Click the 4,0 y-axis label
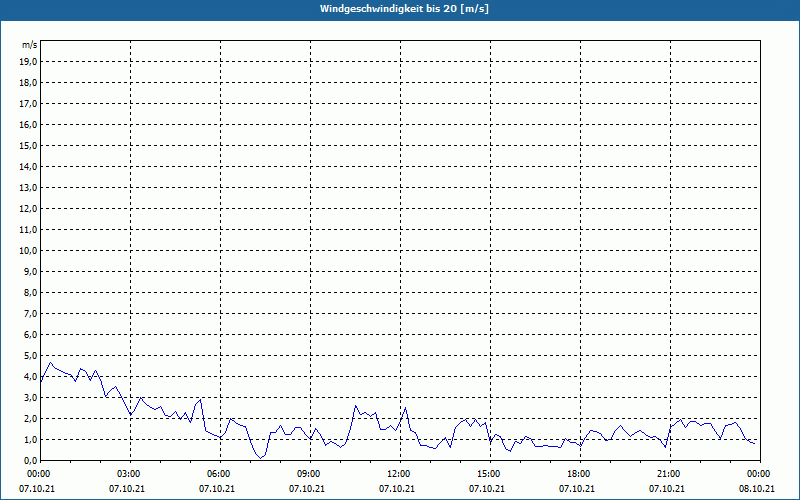This screenshot has height=500, width=800. 30,377
